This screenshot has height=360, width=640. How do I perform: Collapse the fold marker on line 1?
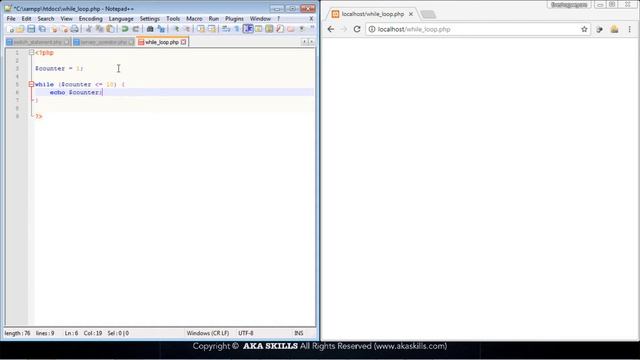coord(31,52)
